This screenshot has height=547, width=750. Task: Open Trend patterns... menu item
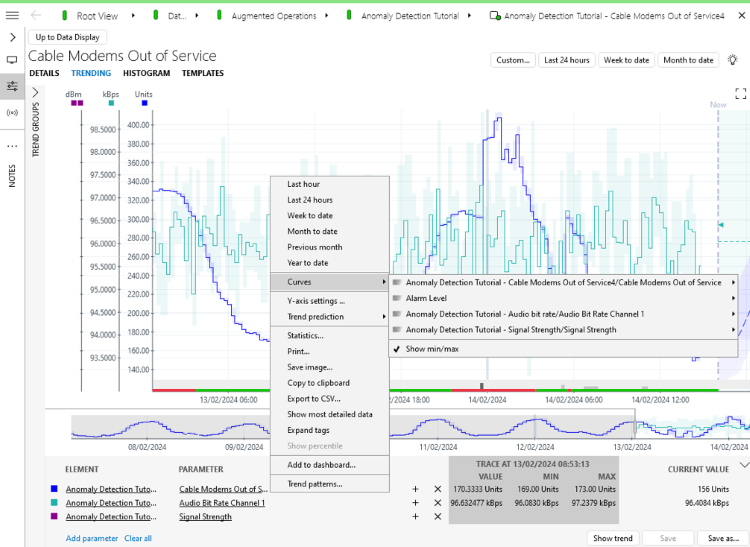pos(330,484)
